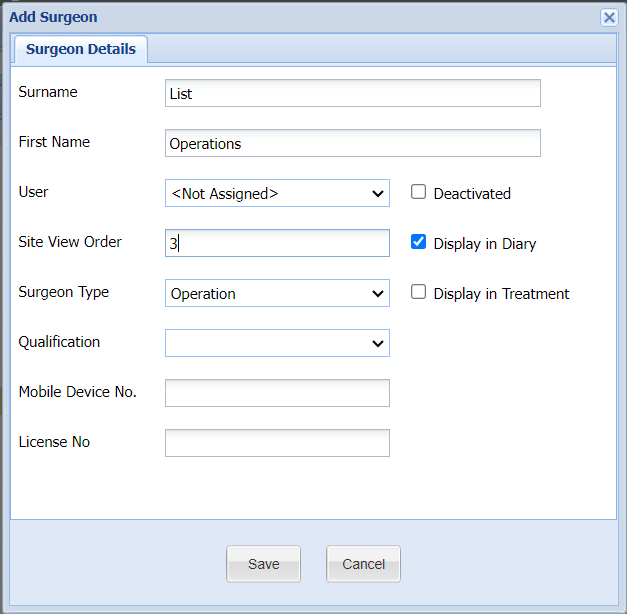This screenshot has width=627, height=614.
Task: Click into the First Name field
Action: 352,143
